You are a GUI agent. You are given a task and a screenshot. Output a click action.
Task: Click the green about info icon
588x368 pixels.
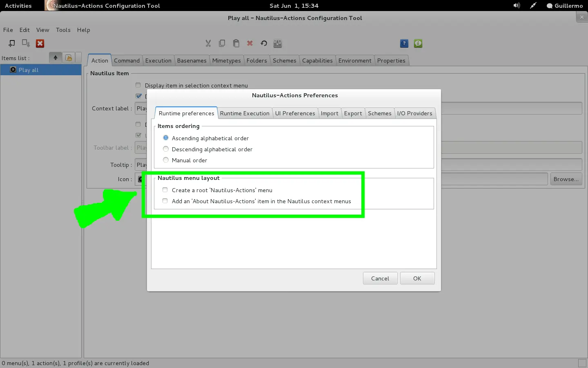(418, 43)
